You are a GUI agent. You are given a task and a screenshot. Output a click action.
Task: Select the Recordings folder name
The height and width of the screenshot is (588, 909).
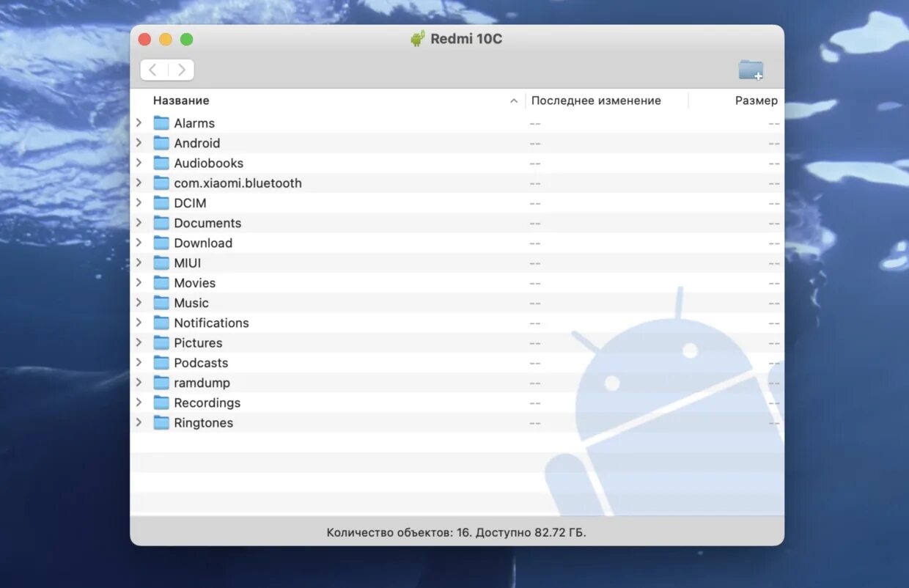tap(207, 403)
